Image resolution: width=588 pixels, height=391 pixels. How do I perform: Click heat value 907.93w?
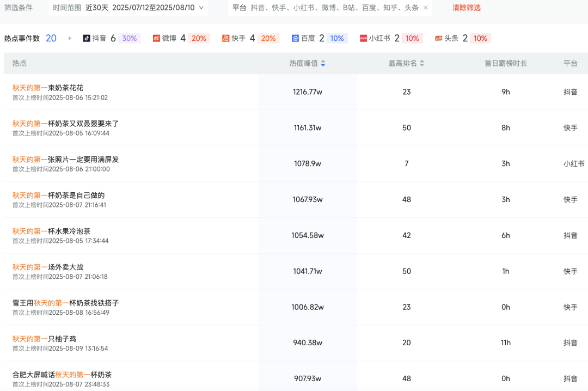308,378
